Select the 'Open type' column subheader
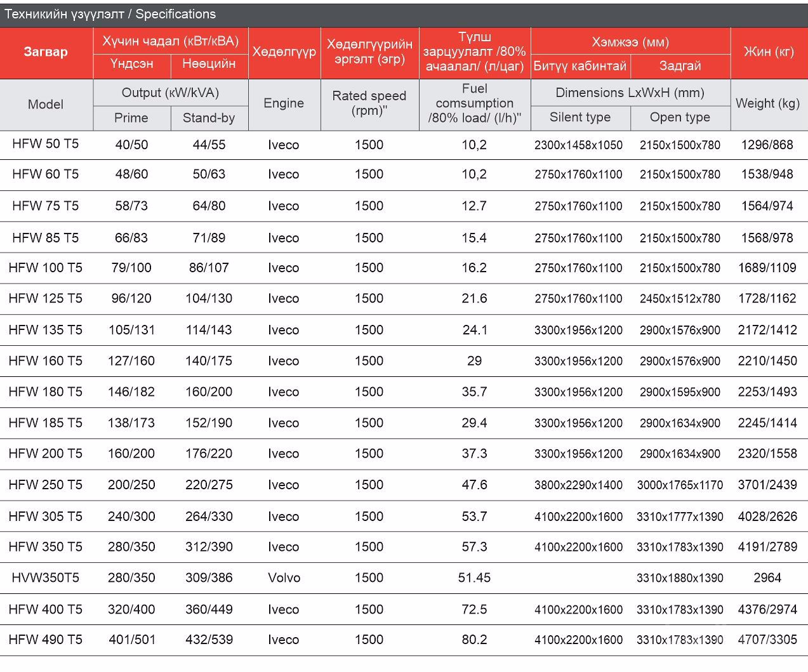 (x=680, y=117)
